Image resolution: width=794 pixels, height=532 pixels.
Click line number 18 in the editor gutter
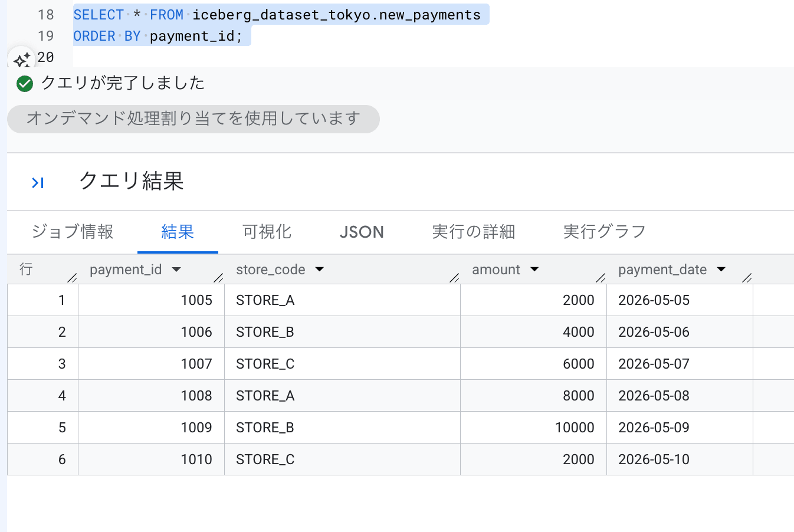pyautogui.click(x=45, y=15)
